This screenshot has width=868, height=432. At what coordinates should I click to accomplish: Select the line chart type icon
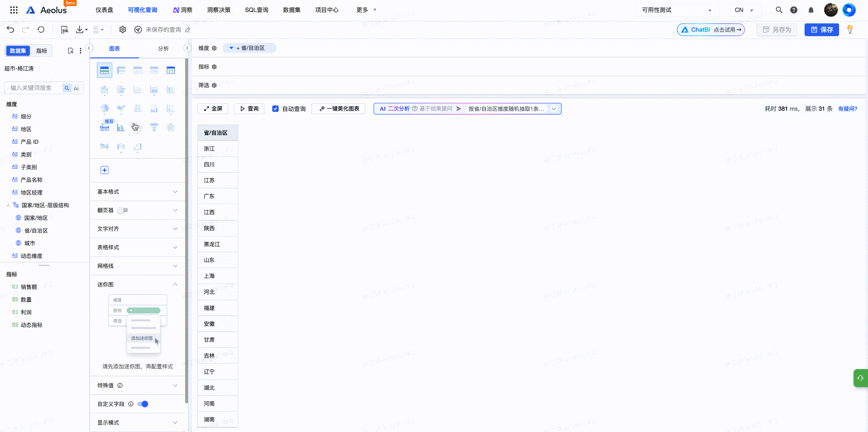coord(137,89)
